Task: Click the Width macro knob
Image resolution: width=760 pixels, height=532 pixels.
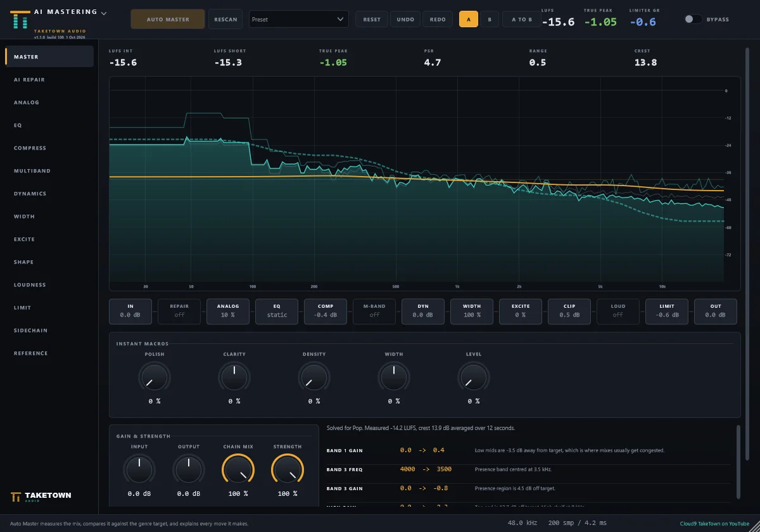Action: point(394,378)
